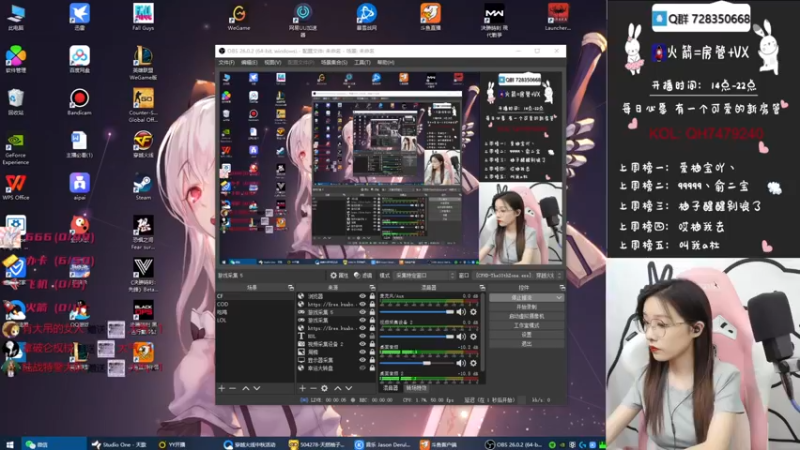Image resolution: width=800 pixels, height=450 pixels.
Task: Open the 编辑(E) menu in OBS
Action: click(249, 62)
